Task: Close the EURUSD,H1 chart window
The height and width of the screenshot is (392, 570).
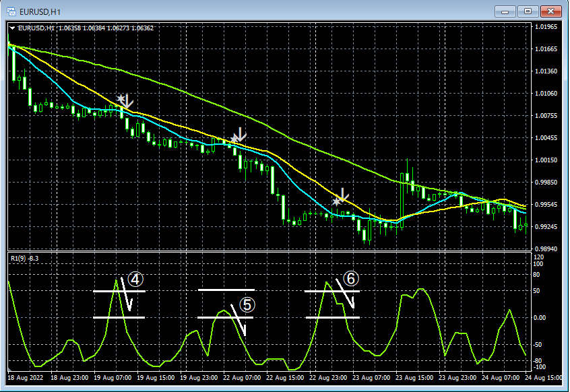Action: click(550, 11)
